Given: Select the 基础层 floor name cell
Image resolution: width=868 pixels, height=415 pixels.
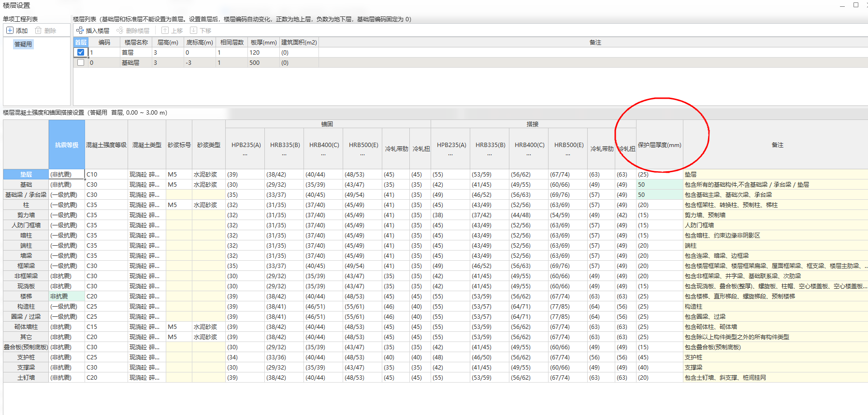Looking at the screenshot, I should (136, 62).
